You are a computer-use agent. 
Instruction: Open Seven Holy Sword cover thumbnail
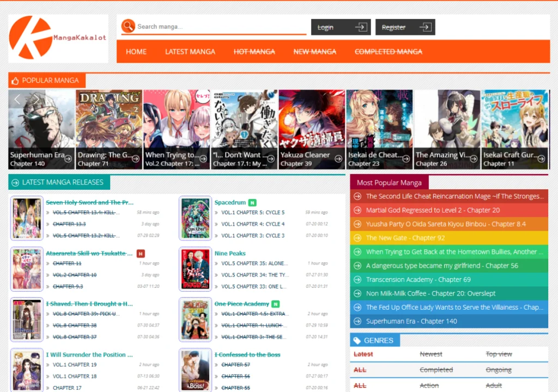pyautogui.click(x=27, y=218)
